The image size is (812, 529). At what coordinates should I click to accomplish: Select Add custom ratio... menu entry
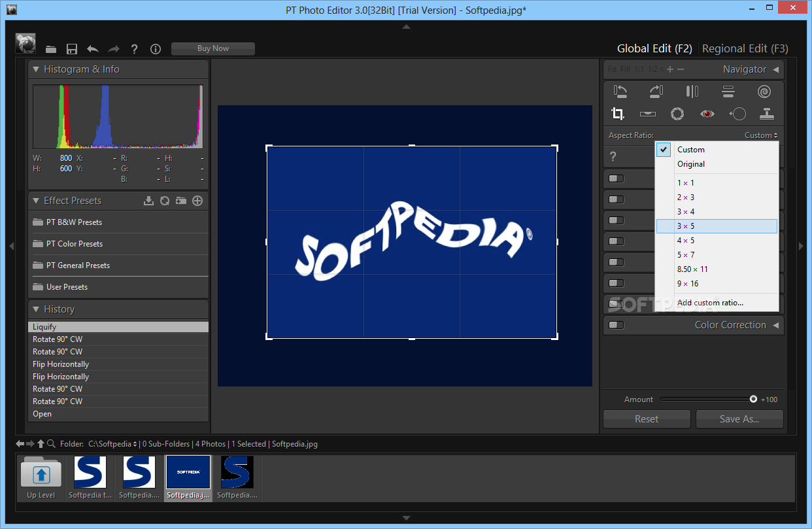(x=717, y=303)
